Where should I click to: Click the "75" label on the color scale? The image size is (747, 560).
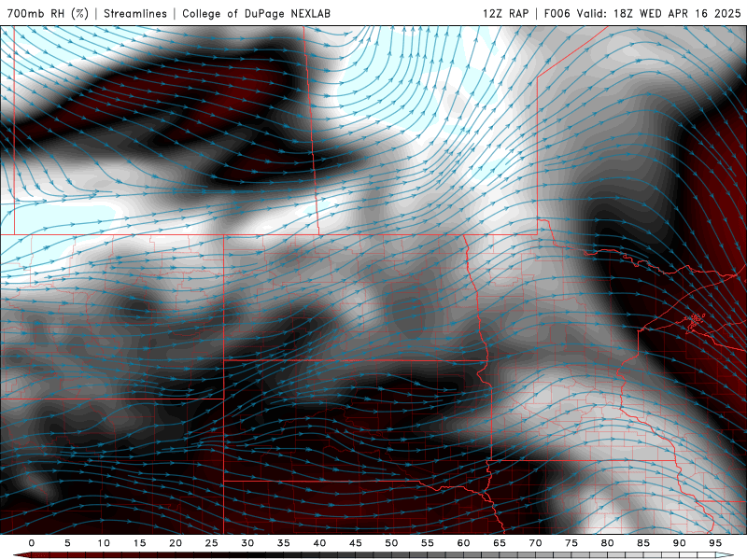[571, 543]
